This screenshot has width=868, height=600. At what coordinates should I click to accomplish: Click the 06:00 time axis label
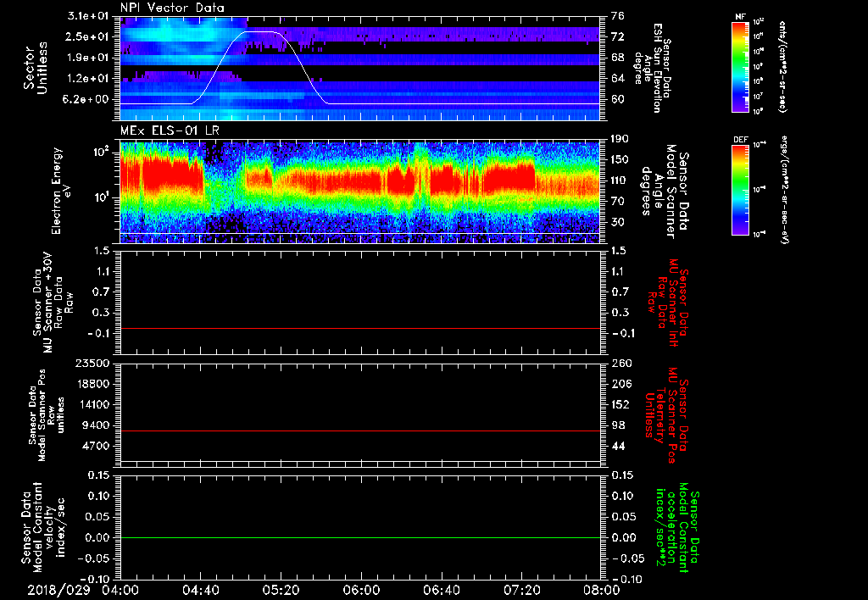(361, 590)
